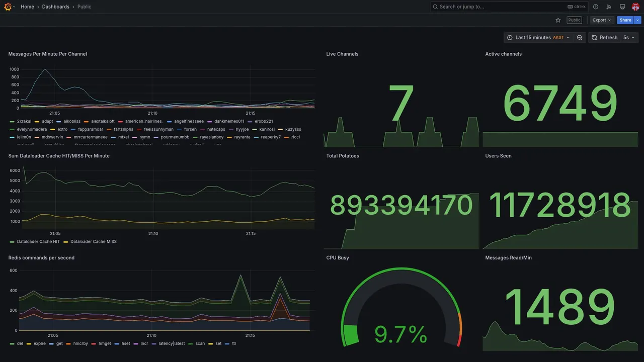Isolate the Dataloader Cache MISS series label
The height and width of the screenshot is (362, 644).
tap(93, 242)
